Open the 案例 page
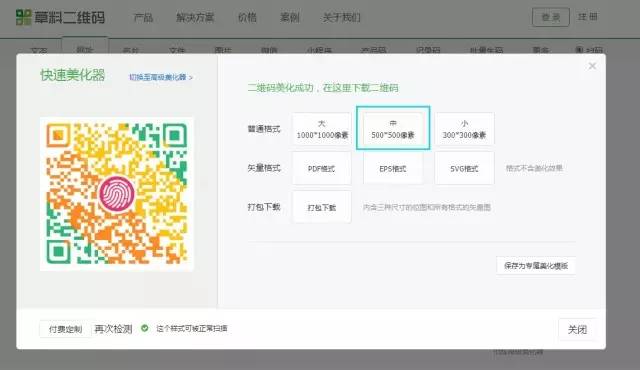This screenshot has width=640, height=370. [x=289, y=18]
